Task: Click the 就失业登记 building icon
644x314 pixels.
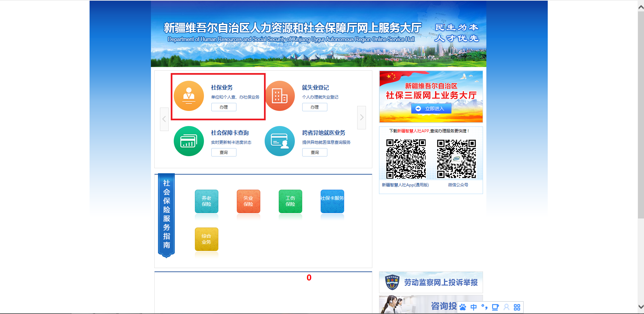Action: click(280, 96)
